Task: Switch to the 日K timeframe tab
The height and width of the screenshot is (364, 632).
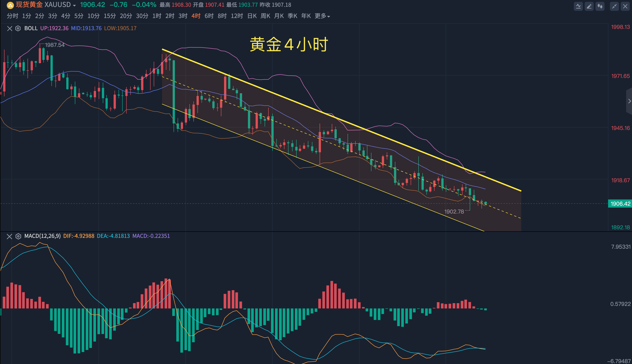Action: coord(252,16)
